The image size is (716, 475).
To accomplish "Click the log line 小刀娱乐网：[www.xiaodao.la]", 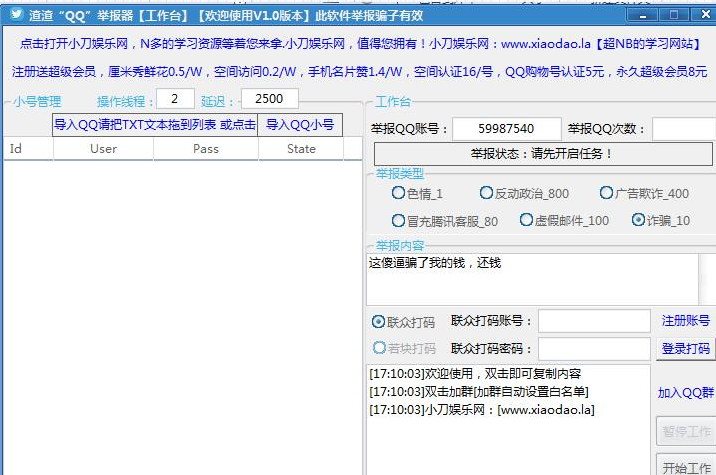I will [x=482, y=410].
